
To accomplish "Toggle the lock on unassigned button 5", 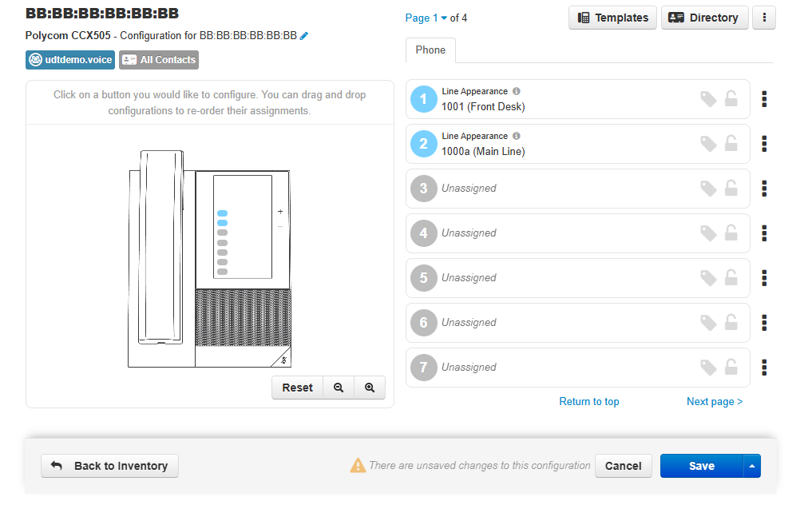I will (x=731, y=278).
